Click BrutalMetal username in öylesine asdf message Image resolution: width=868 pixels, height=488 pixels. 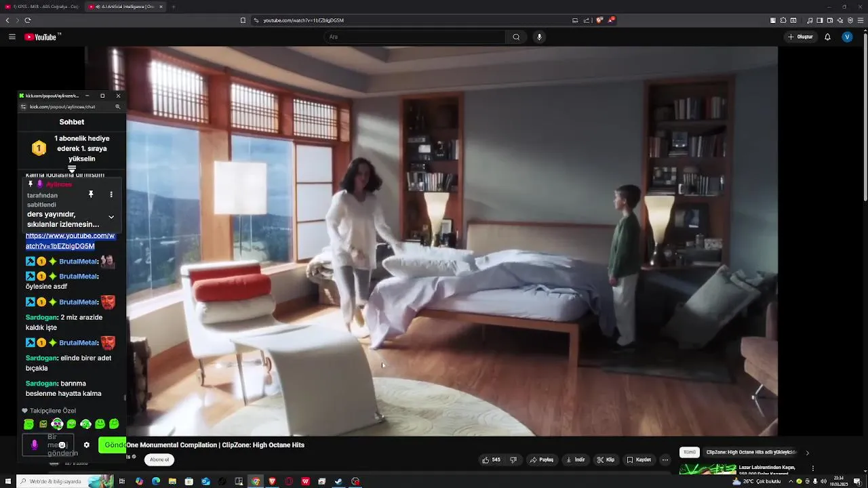pyautogui.click(x=78, y=277)
